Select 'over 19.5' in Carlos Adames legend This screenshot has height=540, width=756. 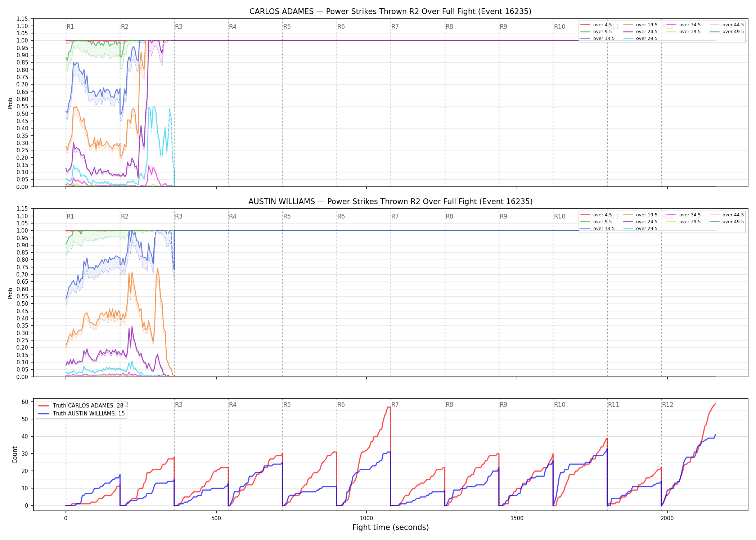coord(640,25)
